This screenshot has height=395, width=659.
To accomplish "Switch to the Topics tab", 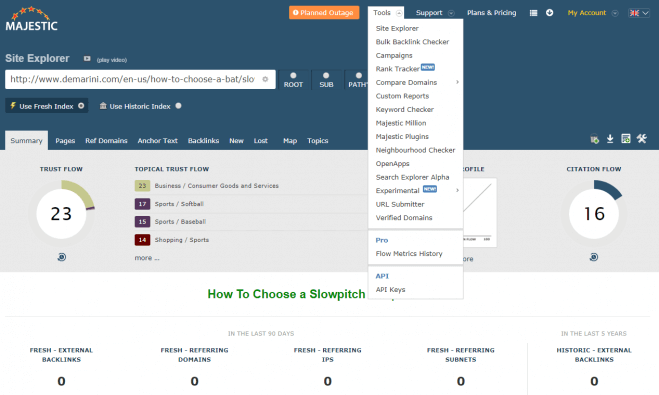I will pos(318,141).
